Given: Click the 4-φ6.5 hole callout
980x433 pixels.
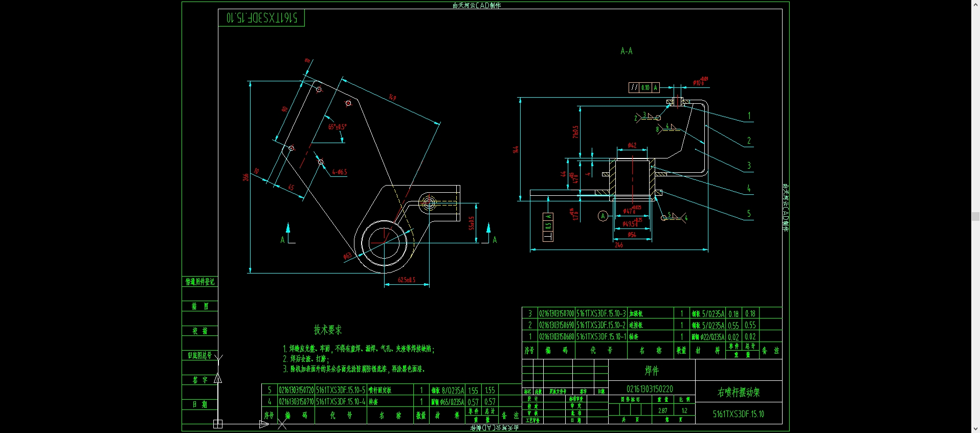Looking at the screenshot, I should pyautogui.click(x=340, y=172).
